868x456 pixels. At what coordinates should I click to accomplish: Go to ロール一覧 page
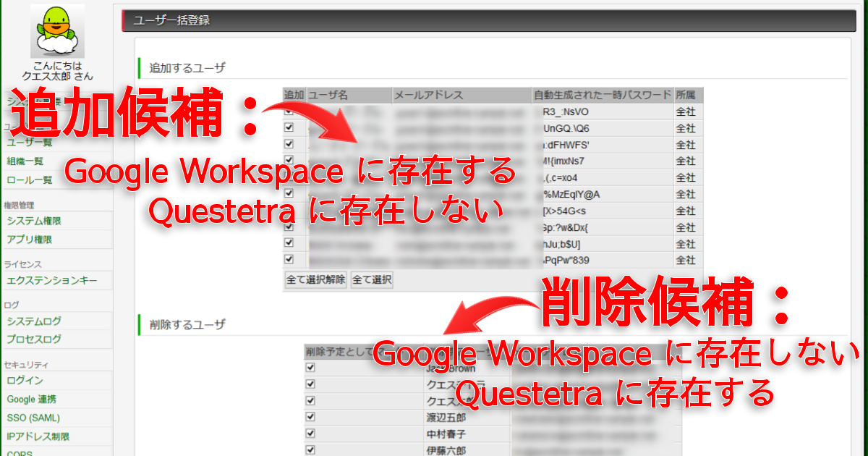(30, 180)
